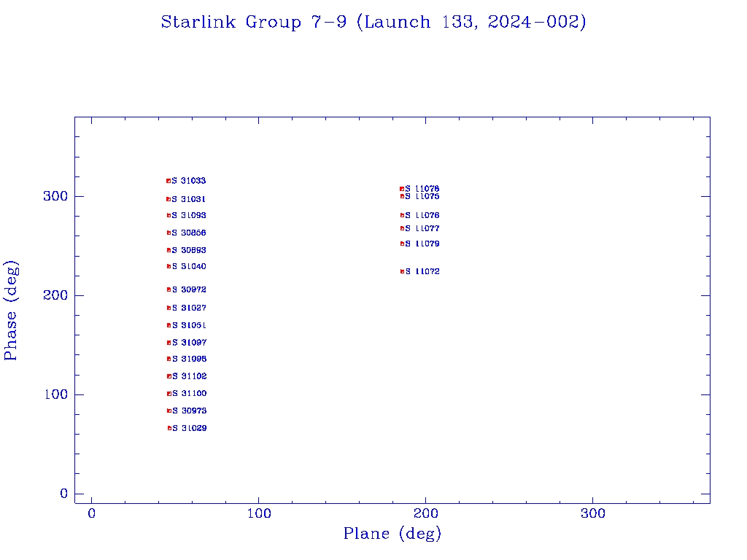Select the red data marker beside S 31102
Screen dimensions: 747x560
tap(169, 376)
